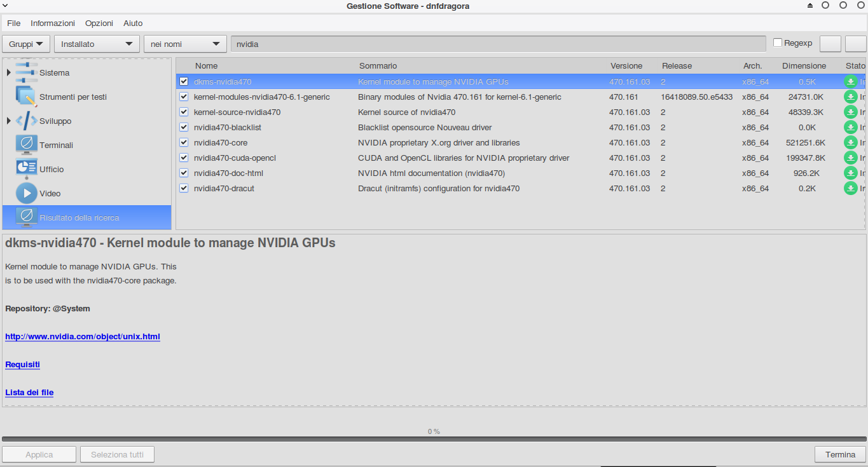This screenshot has width=868, height=467.
Task: Deselect the nvidia470-blacklist checkbox
Action: [184, 127]
